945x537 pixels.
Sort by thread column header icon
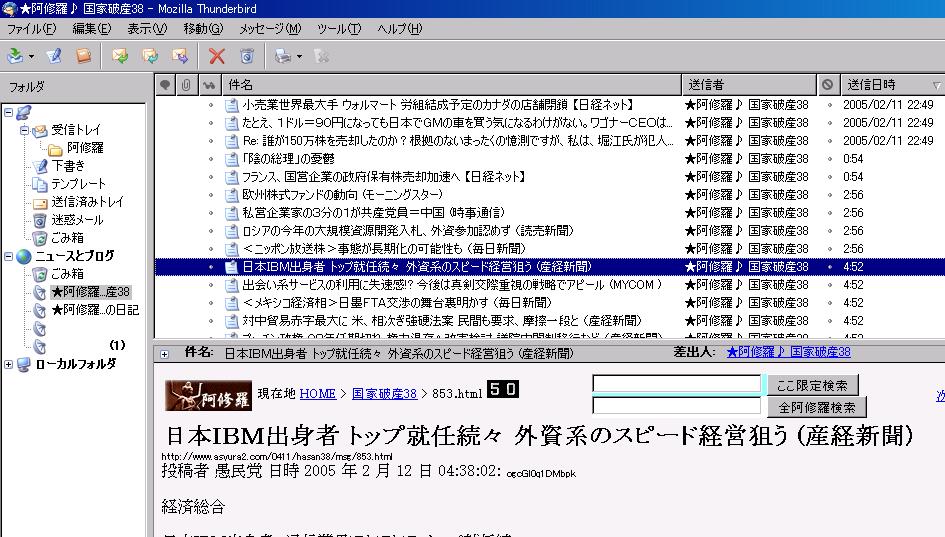point(165,85)
